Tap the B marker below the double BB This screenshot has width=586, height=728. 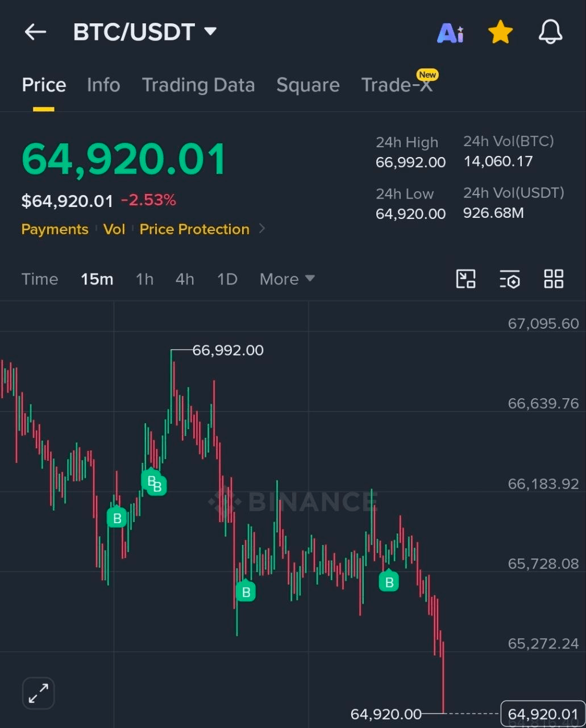click(117, 518)
